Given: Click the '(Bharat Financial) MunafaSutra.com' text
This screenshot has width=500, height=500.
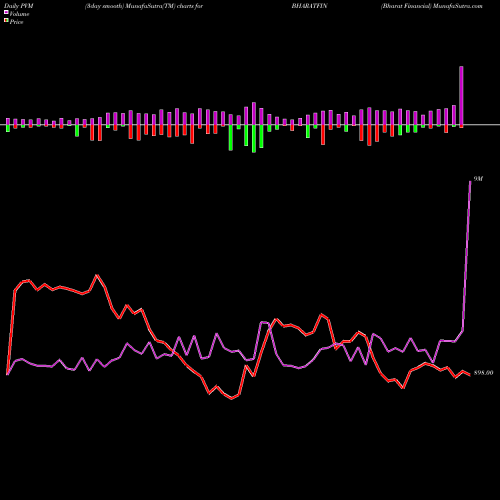Looking at the screenshot, I should 432,6.
